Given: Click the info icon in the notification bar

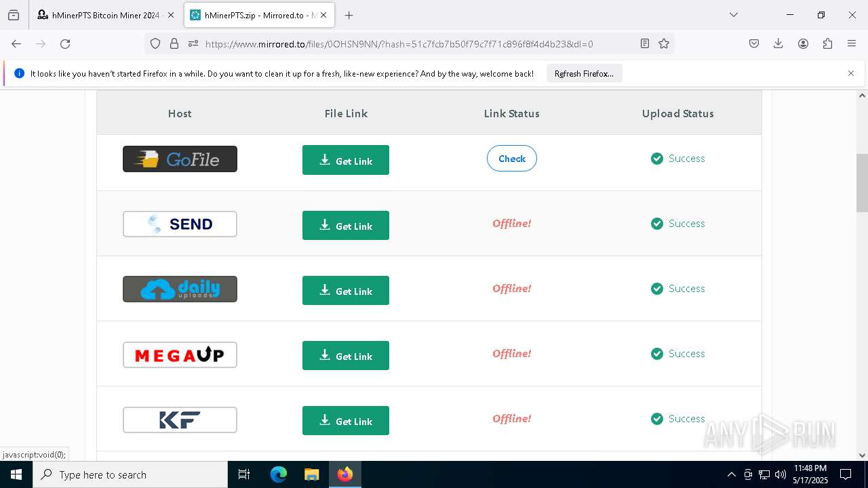Looking at the screenshot, I should pyautogui.click(x=19, y=73).
